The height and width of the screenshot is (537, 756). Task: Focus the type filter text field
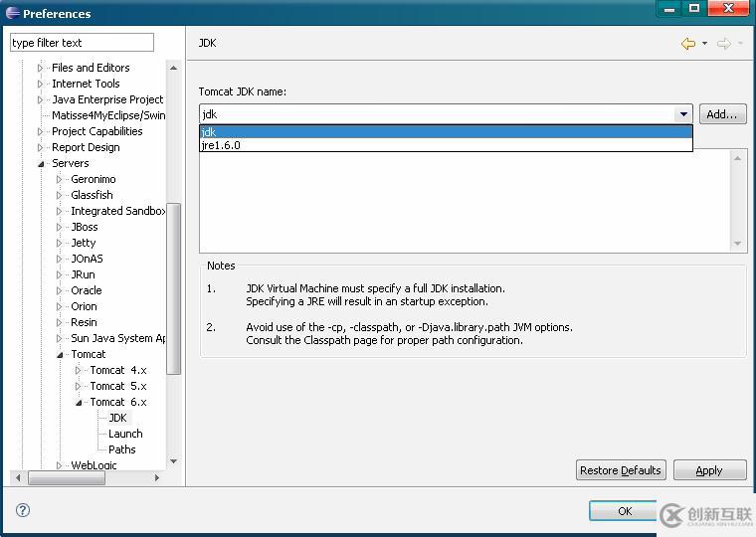pyautogui.click(x=82, y=43)
